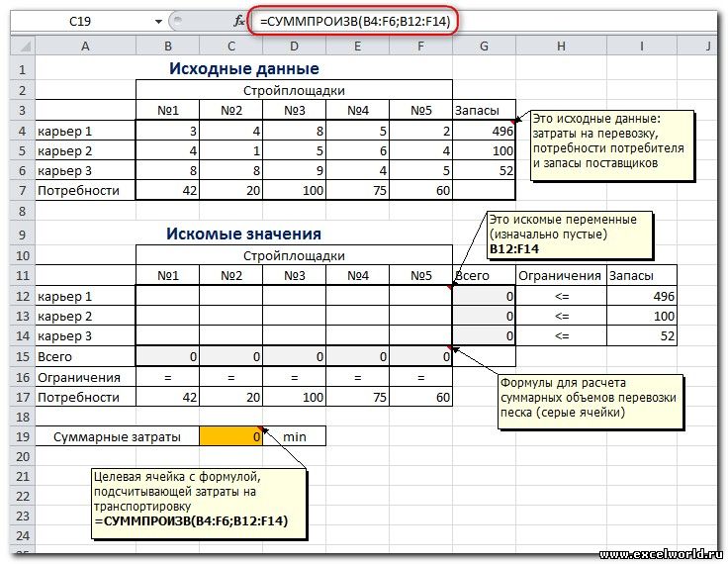Click the 'Исходные данные' title
This screenshot has height=564, width=728.
(x=243, y=68)
